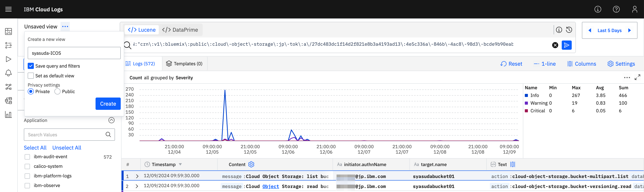The width and height of the screenshot is (644, 192).
Task: Collapse the Application filter section
Action: pos(111,120)
